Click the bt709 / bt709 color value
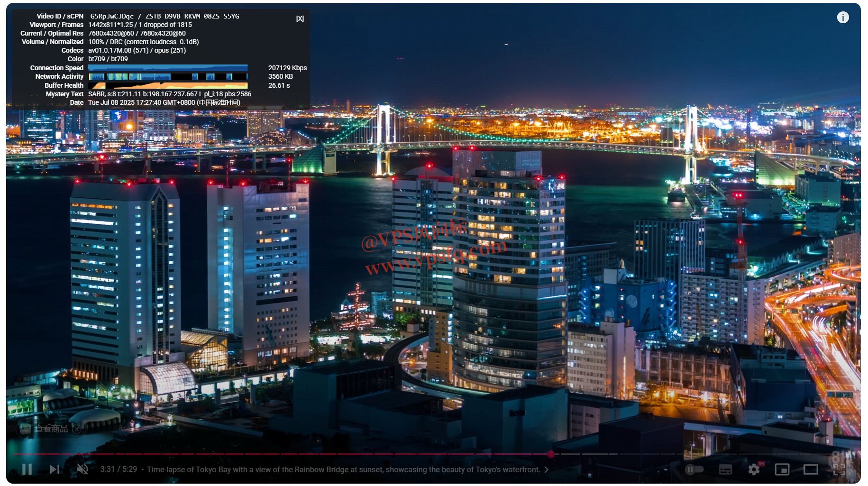The height and width of the screenshot is (486, 868). click(108, 59)
